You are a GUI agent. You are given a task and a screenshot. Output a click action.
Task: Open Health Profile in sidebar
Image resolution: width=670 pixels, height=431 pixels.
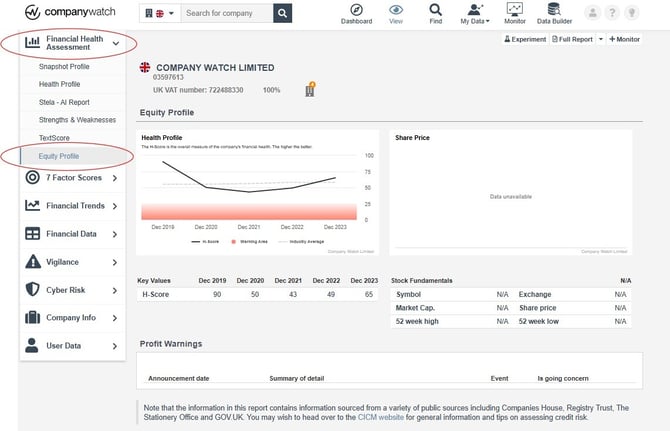pos(59,84)
